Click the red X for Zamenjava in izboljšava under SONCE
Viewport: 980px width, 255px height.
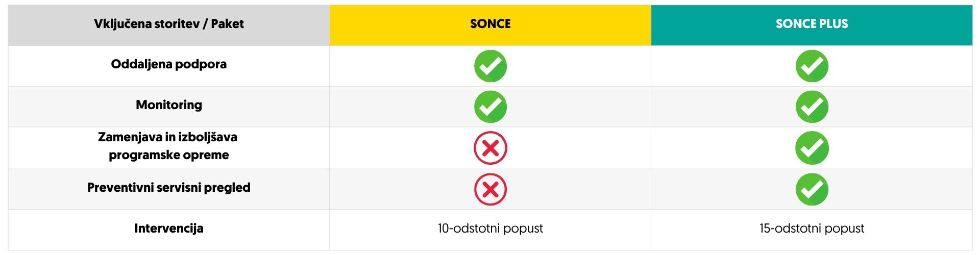(x=490, y=148)
